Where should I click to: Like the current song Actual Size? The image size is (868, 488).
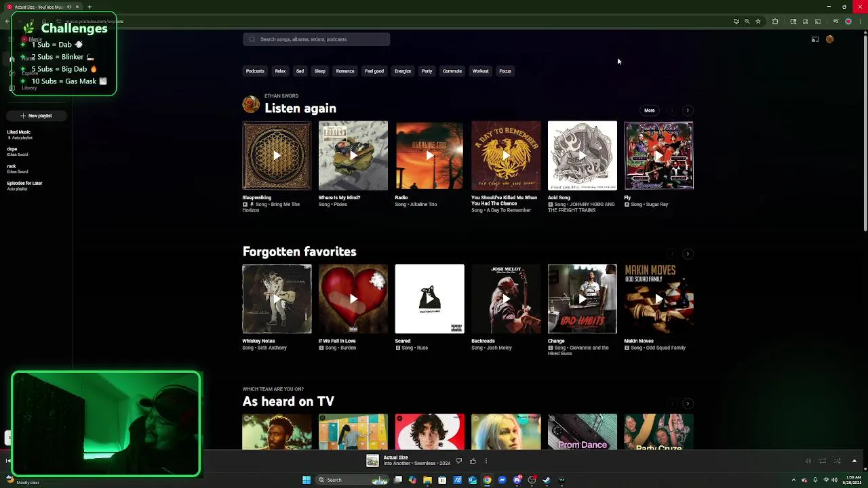pyautogui.click(x=473, y=461)
